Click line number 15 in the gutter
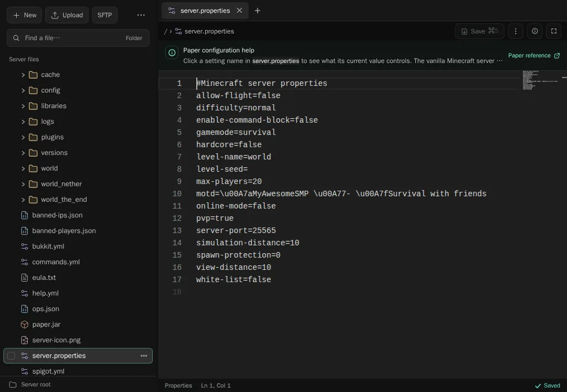The width and height of the screenshot is (567, 392). pos(177,255)
